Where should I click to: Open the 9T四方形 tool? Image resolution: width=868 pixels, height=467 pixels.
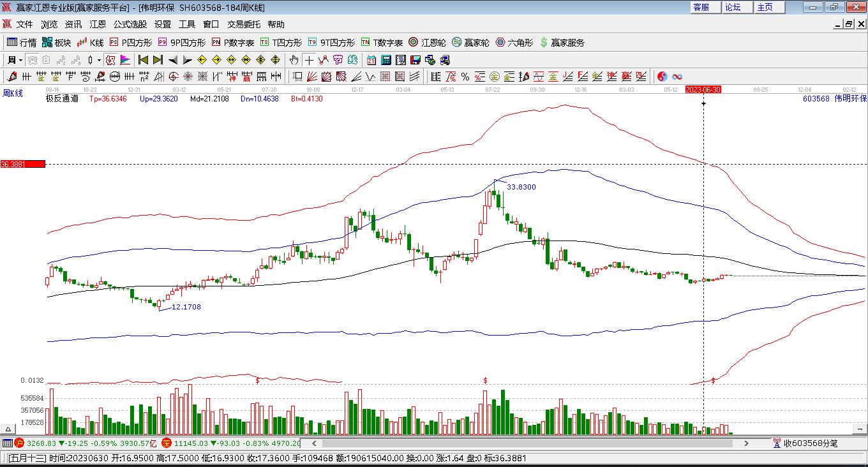coord(331,43)
